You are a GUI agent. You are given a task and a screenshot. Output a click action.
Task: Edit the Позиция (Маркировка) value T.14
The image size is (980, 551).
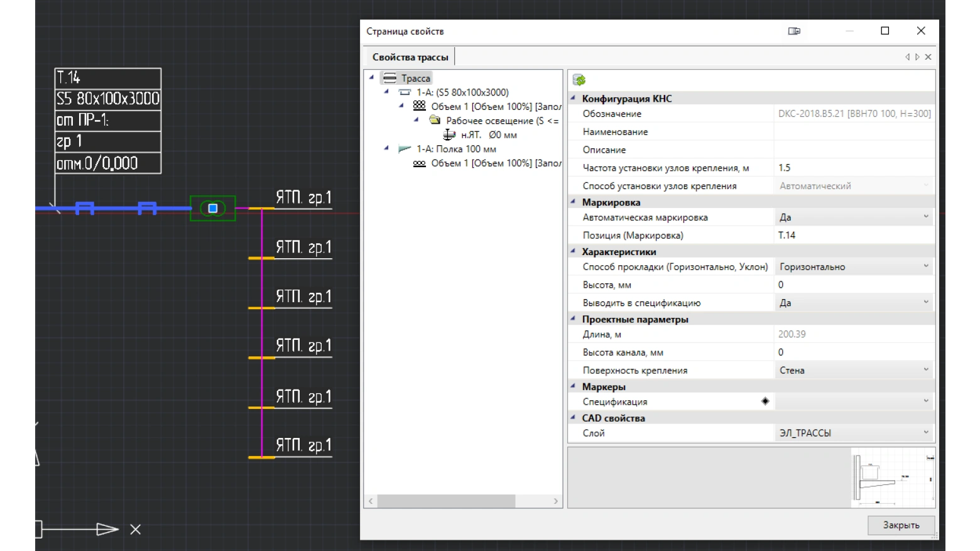854,235
